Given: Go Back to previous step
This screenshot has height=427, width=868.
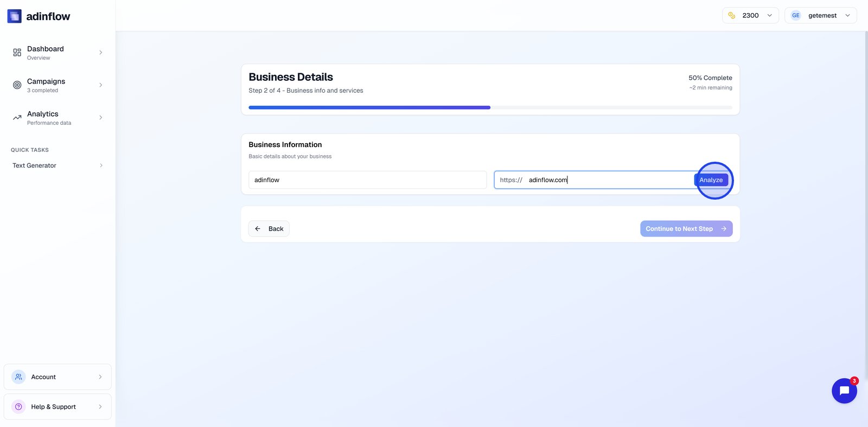Looking at the screenshot, I should pyautogui.click(x=269, y=229).
